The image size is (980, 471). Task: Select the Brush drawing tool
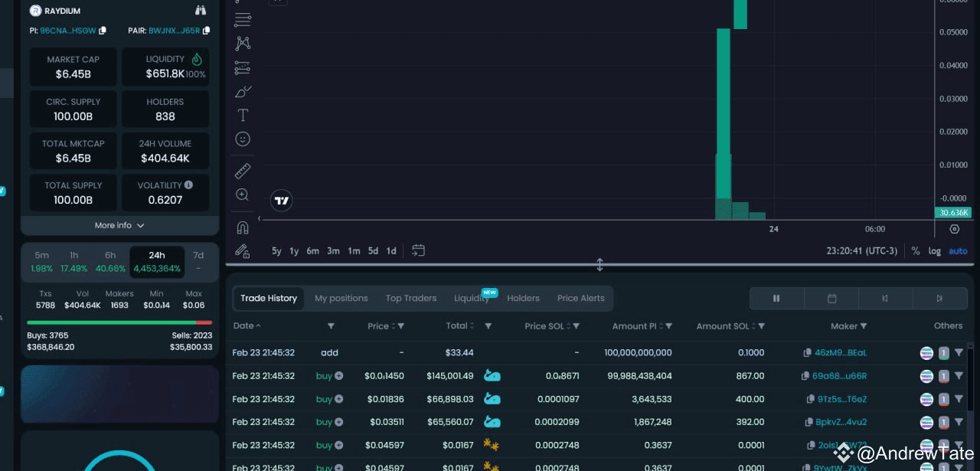click(x=243, y=92)
